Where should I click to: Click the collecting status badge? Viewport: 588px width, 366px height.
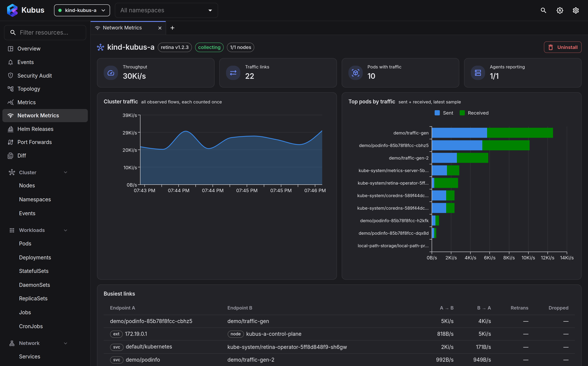pyautogui.click(x=209, y=47)
